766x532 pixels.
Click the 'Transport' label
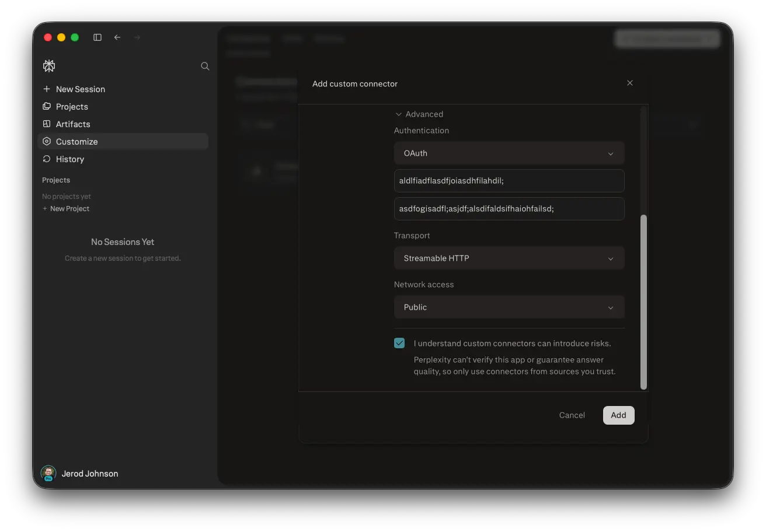[412, 236]
